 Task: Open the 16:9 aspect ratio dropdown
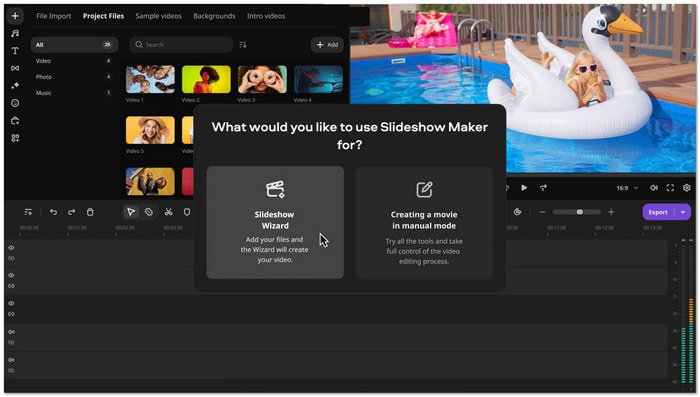tap(627, 188)
